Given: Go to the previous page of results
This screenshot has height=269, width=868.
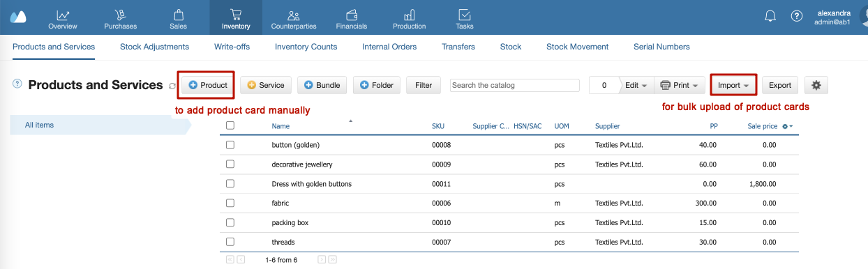Looking at the screenshot, I should (241, 259).
